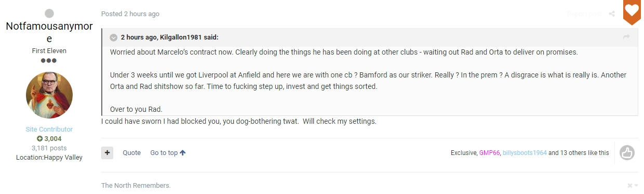Click Notfamousanymore's avatar picture
The width and height of the screenshot is (644, 194).
[x=49, y=95]
